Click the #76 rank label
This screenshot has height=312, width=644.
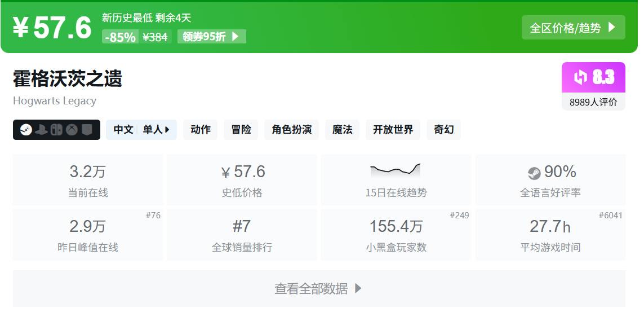[153, 216]
